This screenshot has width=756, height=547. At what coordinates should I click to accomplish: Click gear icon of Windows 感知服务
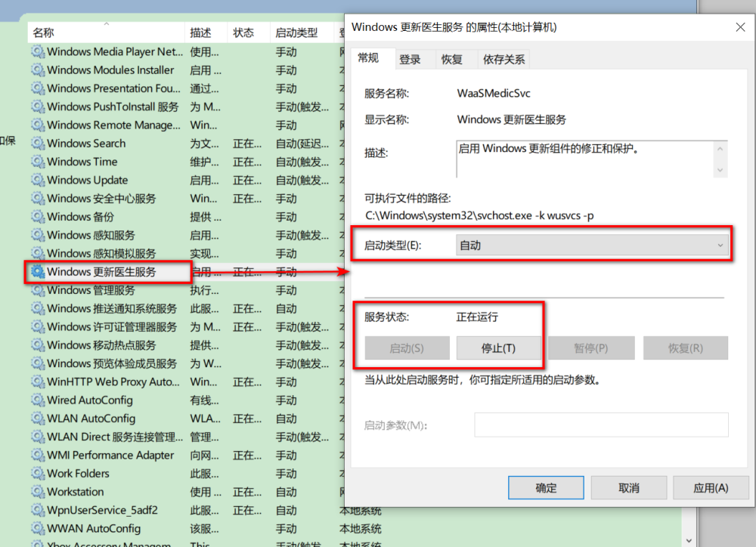[38, 235]
